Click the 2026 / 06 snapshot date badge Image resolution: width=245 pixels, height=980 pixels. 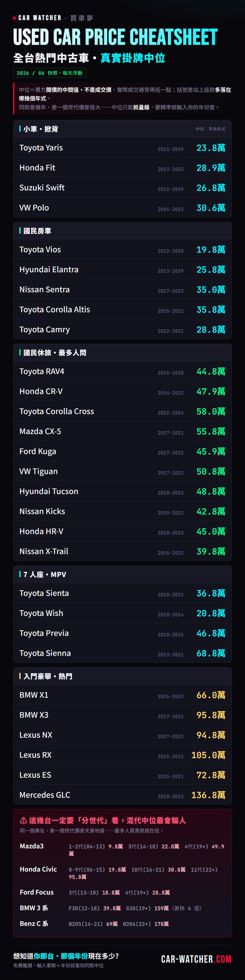pos(50,73)
